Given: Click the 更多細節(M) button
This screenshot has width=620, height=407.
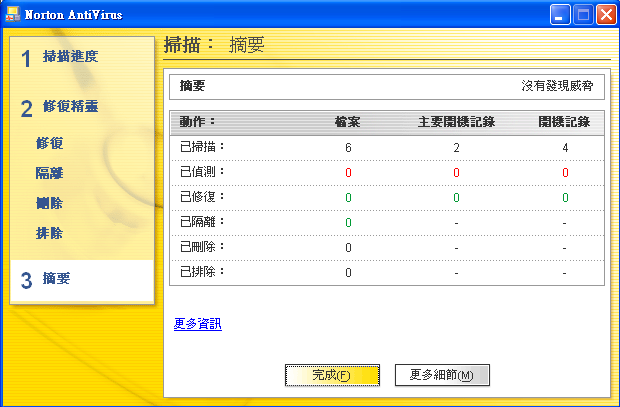Looking at the screenshot, I should (442, 375).
